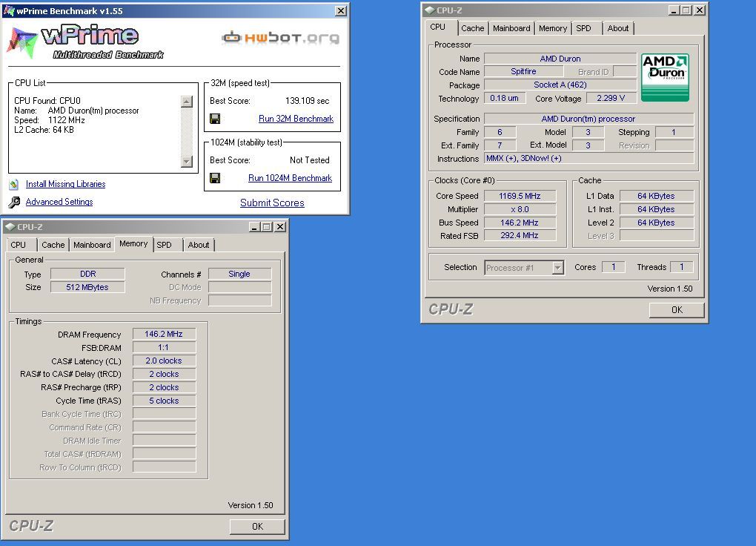Click the floppy save icon beside Run 32M Benchmark

[x=215, y=119]
